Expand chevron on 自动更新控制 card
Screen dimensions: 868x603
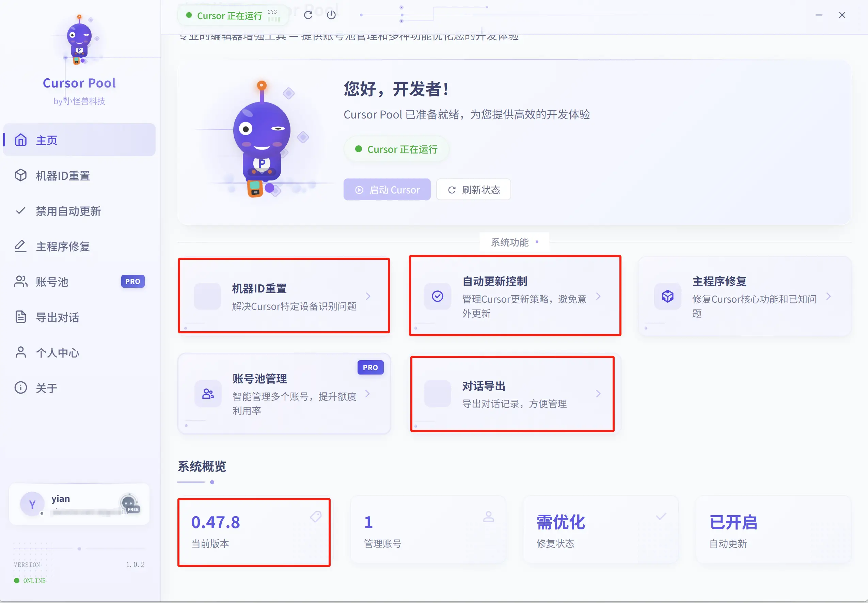(598, 296)
